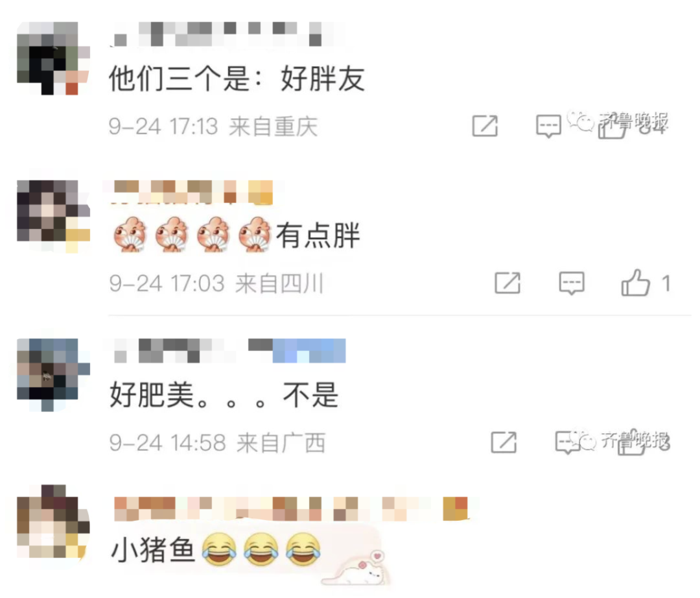Tap reply icon on 重庆 comment

click(548, 126)
